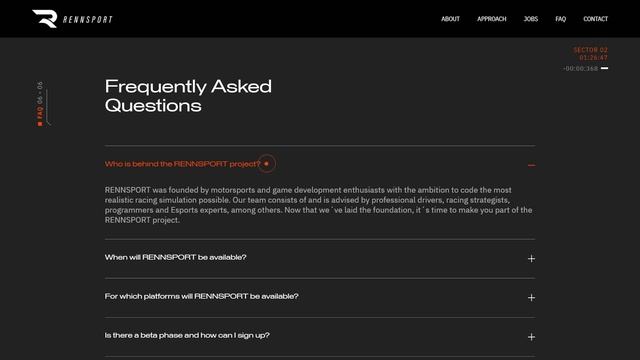Click the RENNSPORT wordmark text

pyautogui.click(x=87, y=19)
